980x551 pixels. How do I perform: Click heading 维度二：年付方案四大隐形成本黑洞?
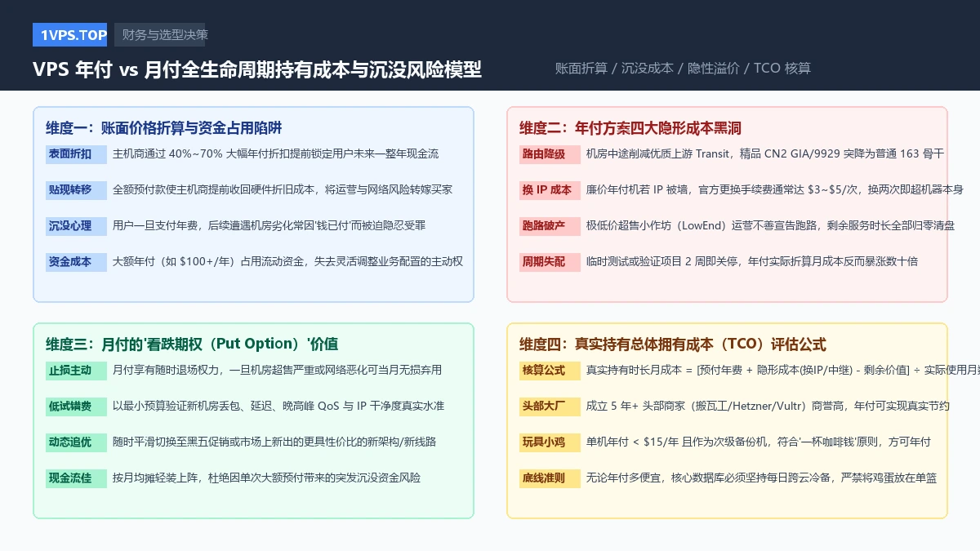click(630, 128)
